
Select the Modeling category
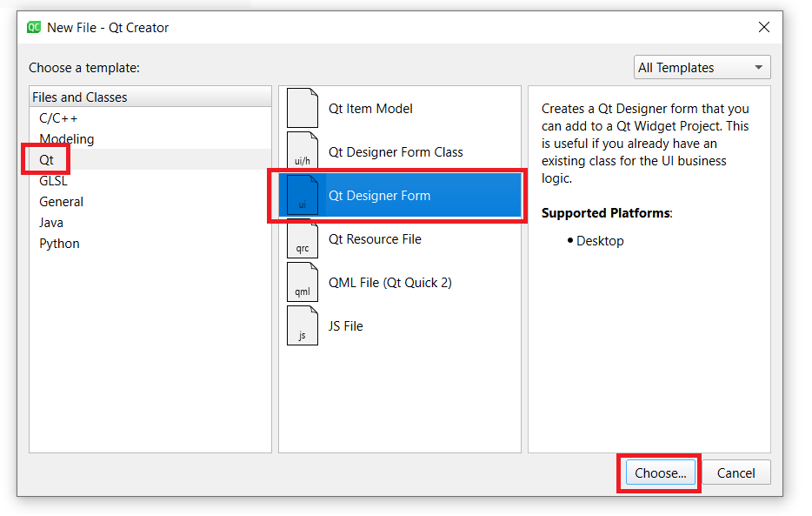pos(67,139)
